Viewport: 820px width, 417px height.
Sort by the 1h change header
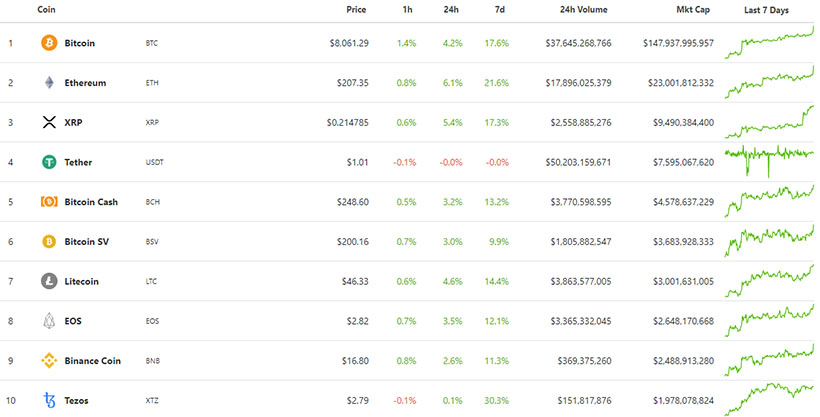(407, 9)
